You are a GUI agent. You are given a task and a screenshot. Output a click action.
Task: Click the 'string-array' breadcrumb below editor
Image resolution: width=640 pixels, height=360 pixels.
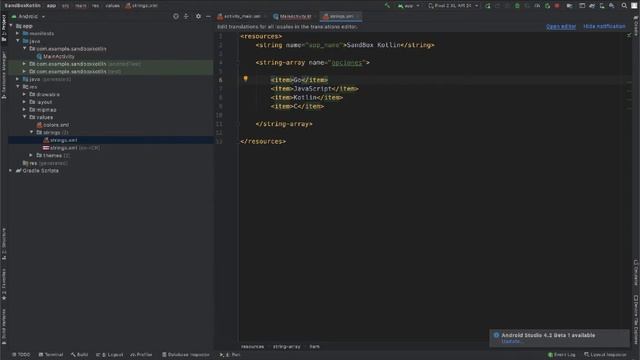(x=287, y=347)
